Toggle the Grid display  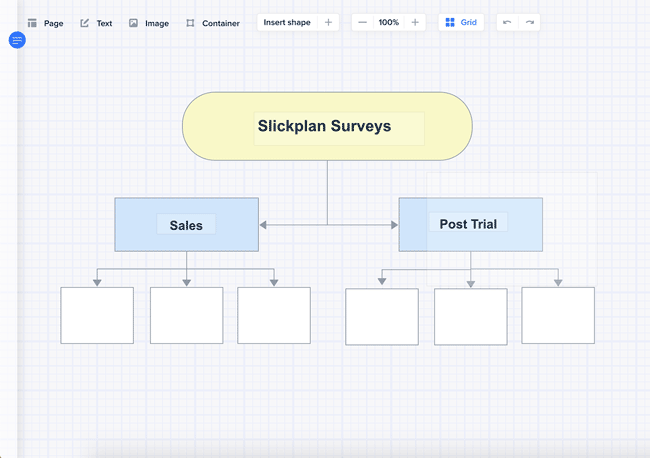461,22
